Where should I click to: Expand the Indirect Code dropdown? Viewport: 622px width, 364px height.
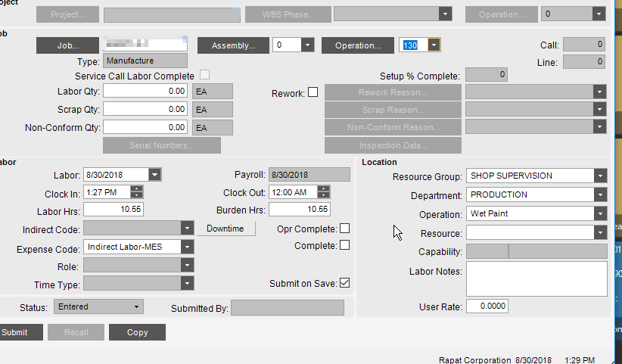[187, 228]
